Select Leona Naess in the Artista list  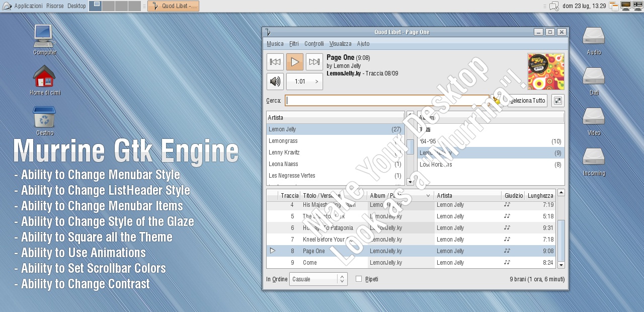point(335,164)
